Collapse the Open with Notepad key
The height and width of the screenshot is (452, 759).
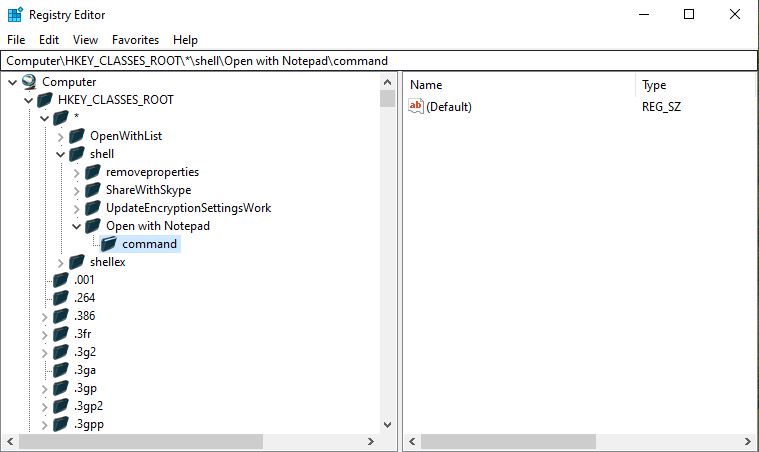77,226
